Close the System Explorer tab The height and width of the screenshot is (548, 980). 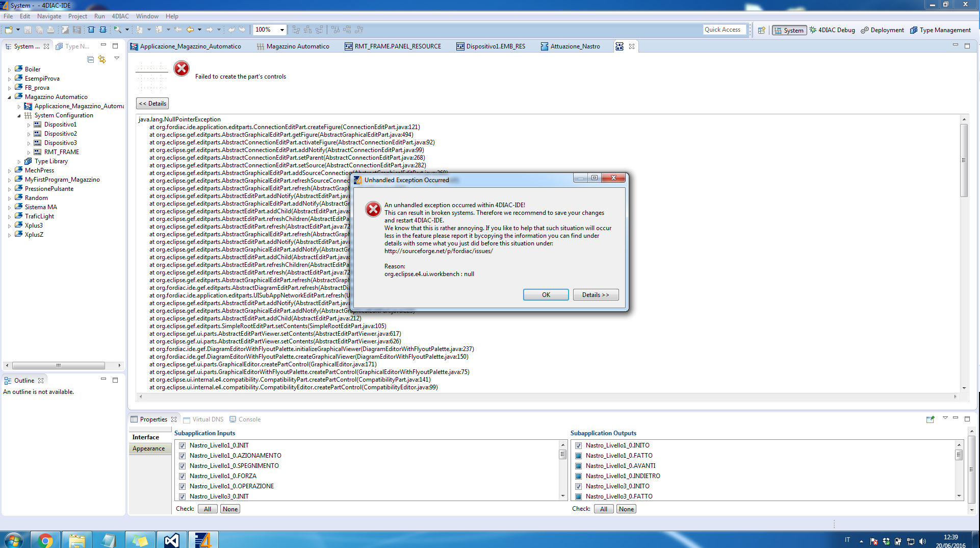pos(46,46)
